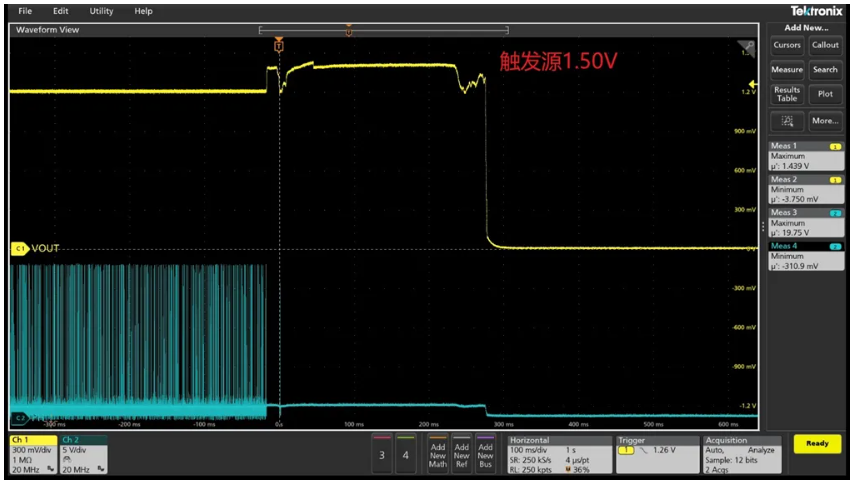Toggle channel 3 on
Viewport: 851px width, 481px height.
[382, 455]
